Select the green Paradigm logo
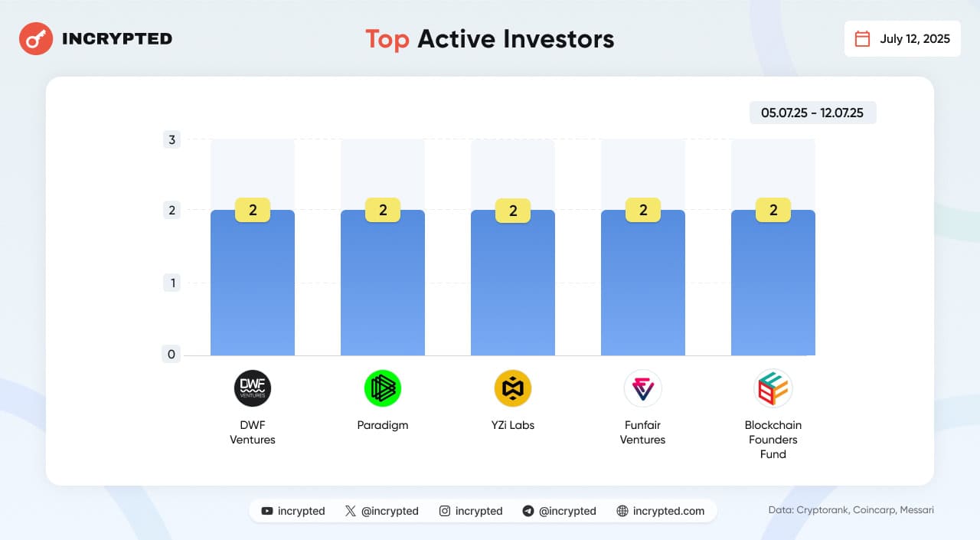This screenshot has height=540, width=980. click(383, 388)
